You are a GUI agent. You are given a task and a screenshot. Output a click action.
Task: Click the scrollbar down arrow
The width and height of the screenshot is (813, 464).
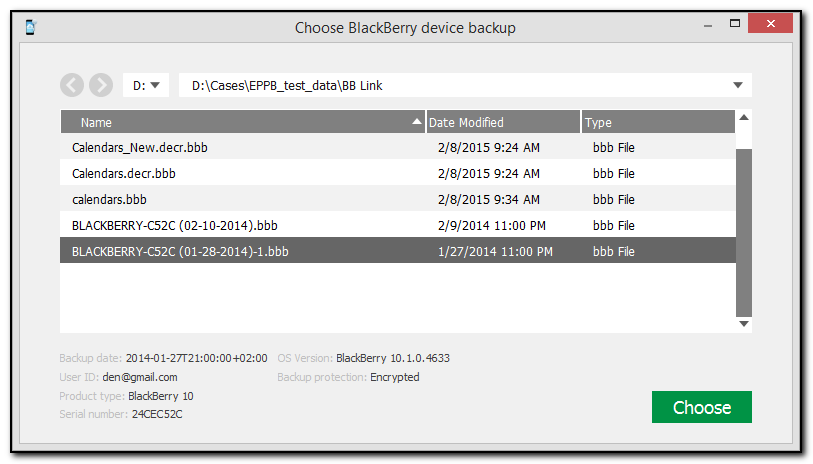coord(743,323)
